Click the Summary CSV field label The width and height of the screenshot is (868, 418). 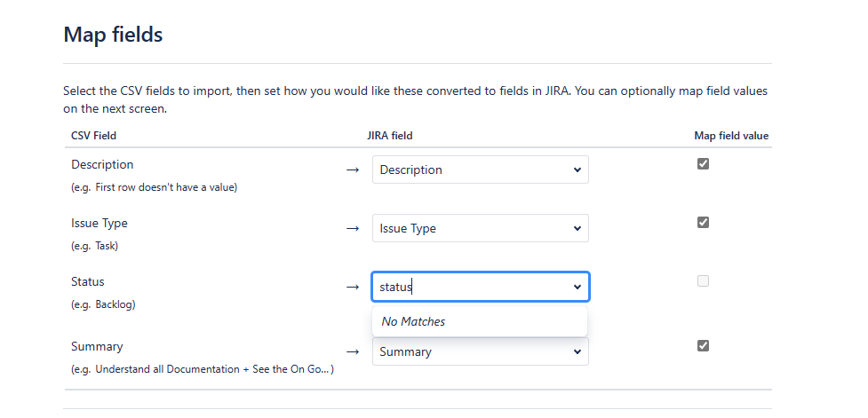click(x=97, y=346)
